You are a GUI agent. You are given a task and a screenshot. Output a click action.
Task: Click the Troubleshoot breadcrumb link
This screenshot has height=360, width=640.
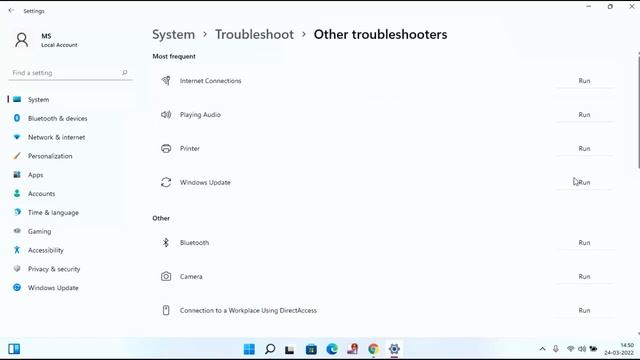pos(254,34)
